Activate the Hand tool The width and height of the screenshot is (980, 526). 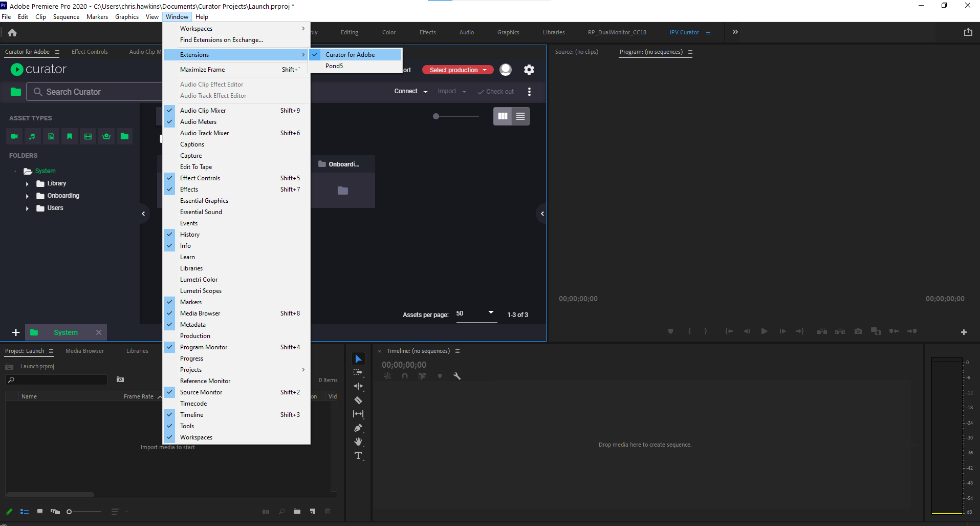pos(358,441)
